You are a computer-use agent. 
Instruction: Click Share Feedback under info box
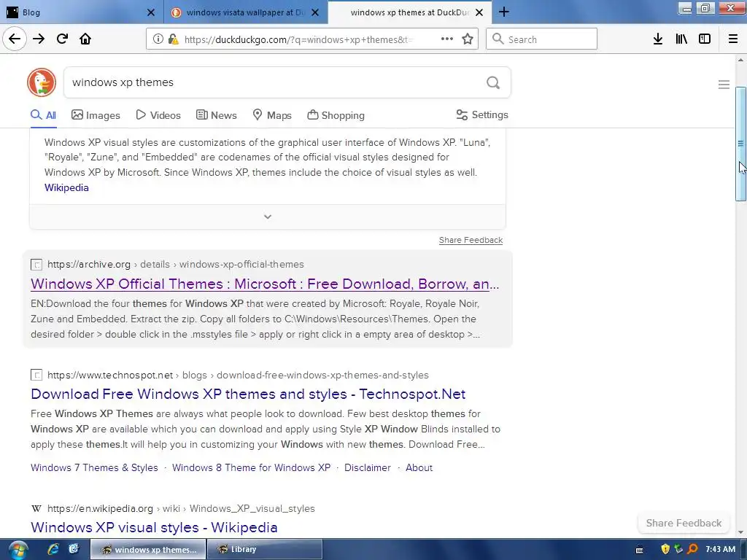[x=471, y=240]
